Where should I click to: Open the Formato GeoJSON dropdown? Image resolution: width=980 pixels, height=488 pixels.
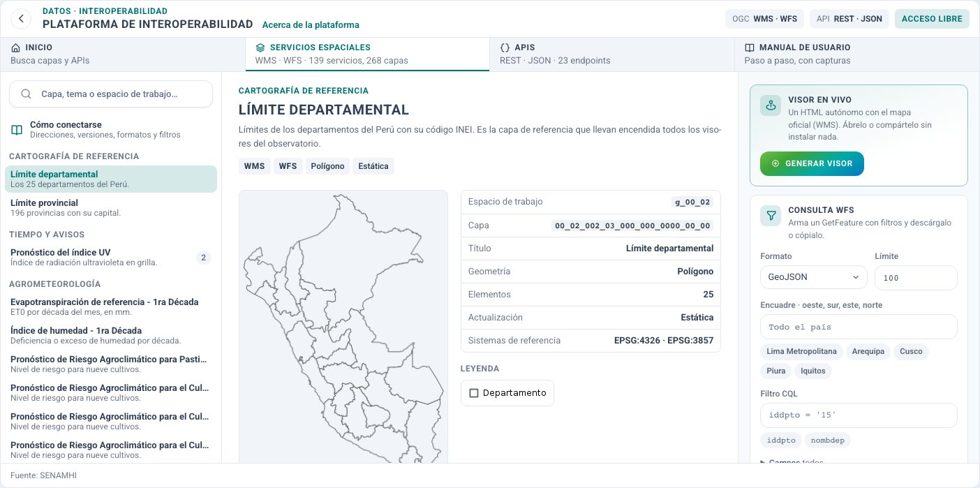(x=813, y=277)
